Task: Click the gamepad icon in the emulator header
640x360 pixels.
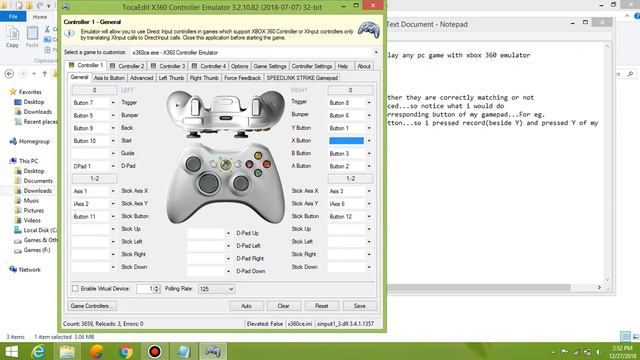Action: (x=369, y=30)
